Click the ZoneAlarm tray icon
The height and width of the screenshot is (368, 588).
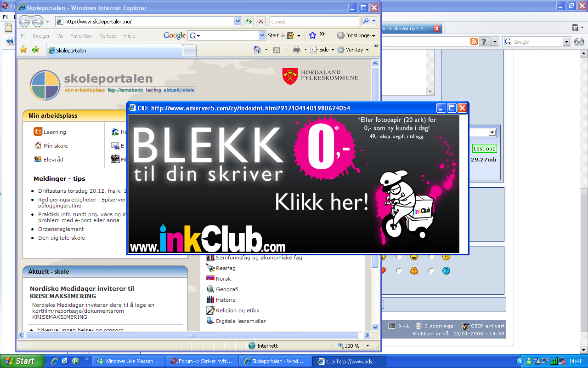(537, 361)
